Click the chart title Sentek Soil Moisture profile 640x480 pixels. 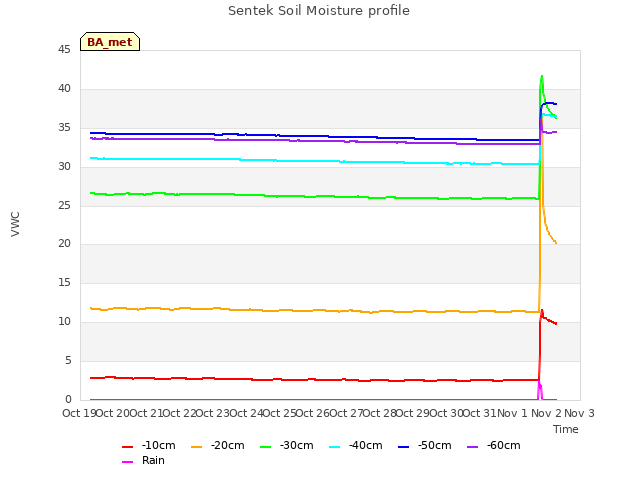[319, 11]
